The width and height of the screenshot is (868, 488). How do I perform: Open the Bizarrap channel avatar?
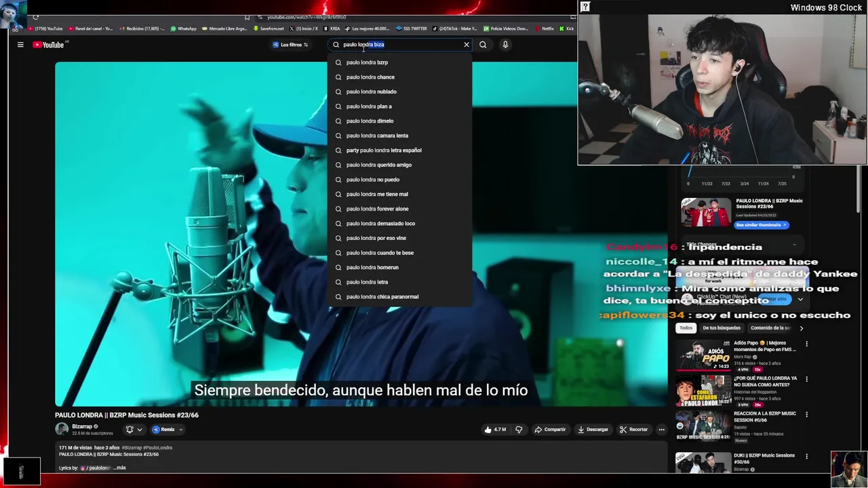click(x=62, y=429)
